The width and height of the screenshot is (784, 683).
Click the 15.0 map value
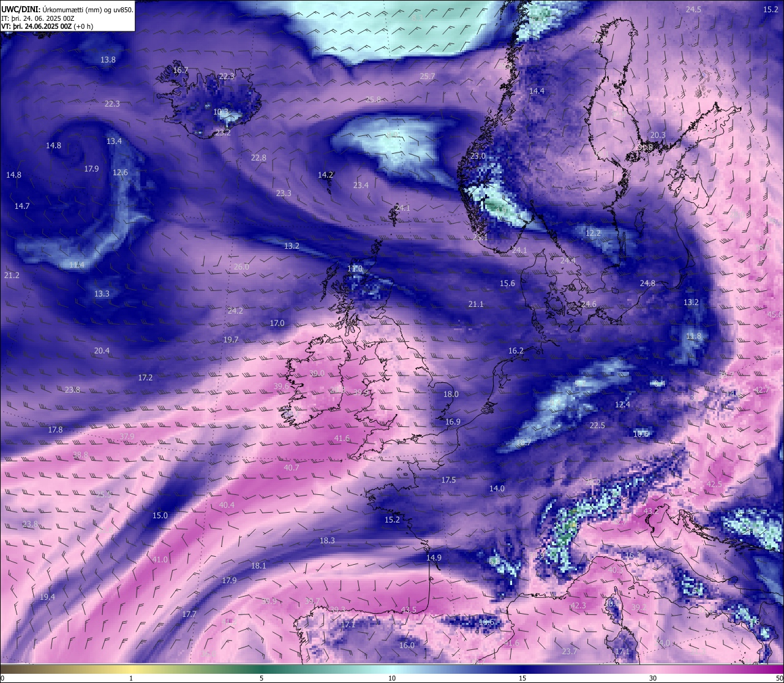click(x=160, y=515)
